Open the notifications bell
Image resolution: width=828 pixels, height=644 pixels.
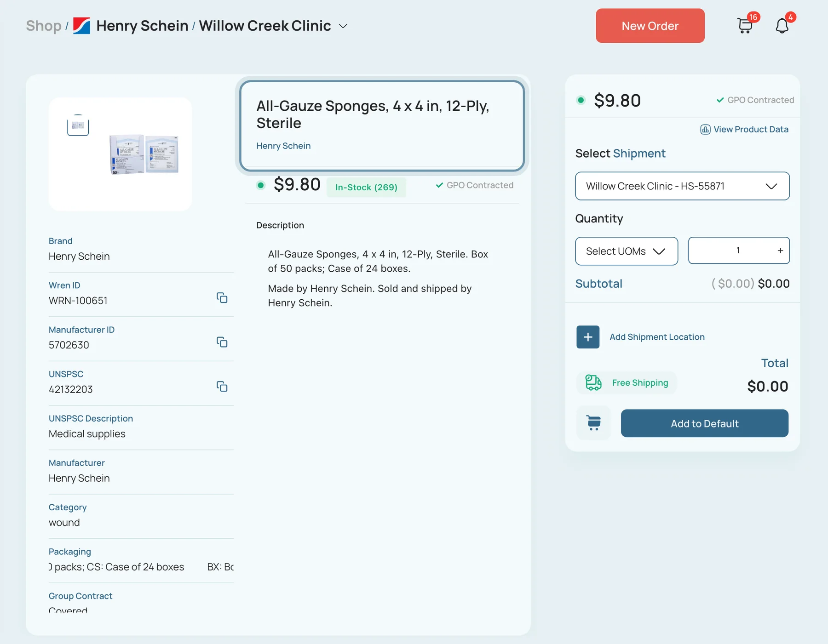coord(782,26)
